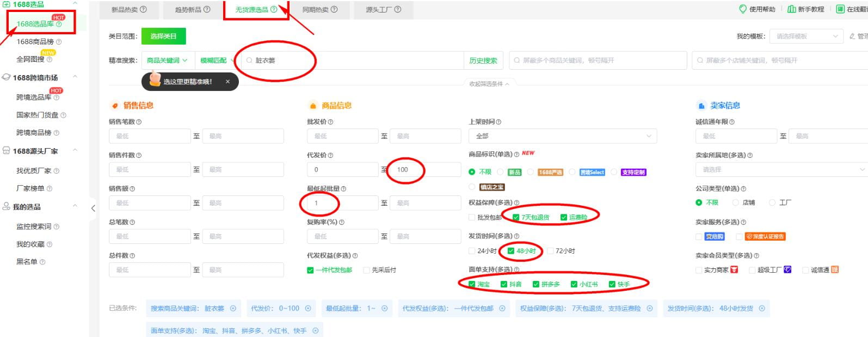Image resolution: width=868 pixels, height=337 pixels.
Task: Remove the 搜索商品关键词 selected condition tag
Action: (x=233, y=309)
